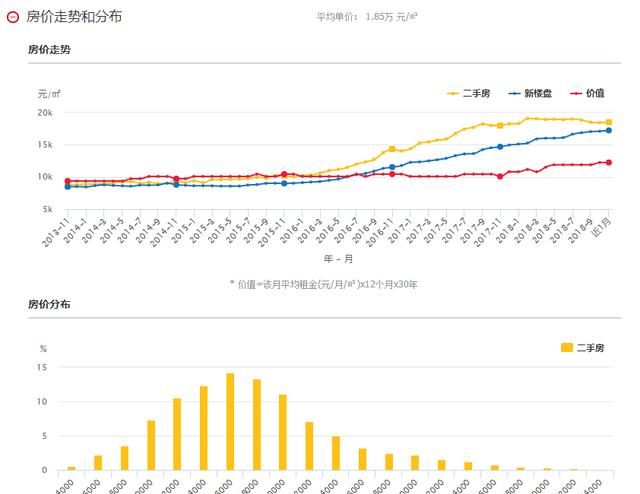This screenshot has width=640, height=494.
Task: Click the 房价走势 subheading
Action: (x=49, y=49)
